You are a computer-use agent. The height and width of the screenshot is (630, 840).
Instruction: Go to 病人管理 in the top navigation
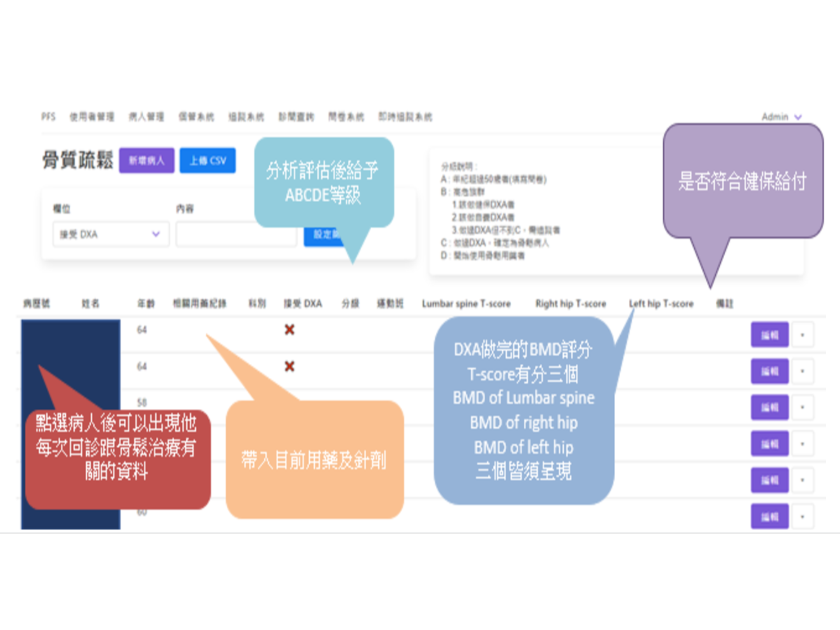(x=146, y=117)
